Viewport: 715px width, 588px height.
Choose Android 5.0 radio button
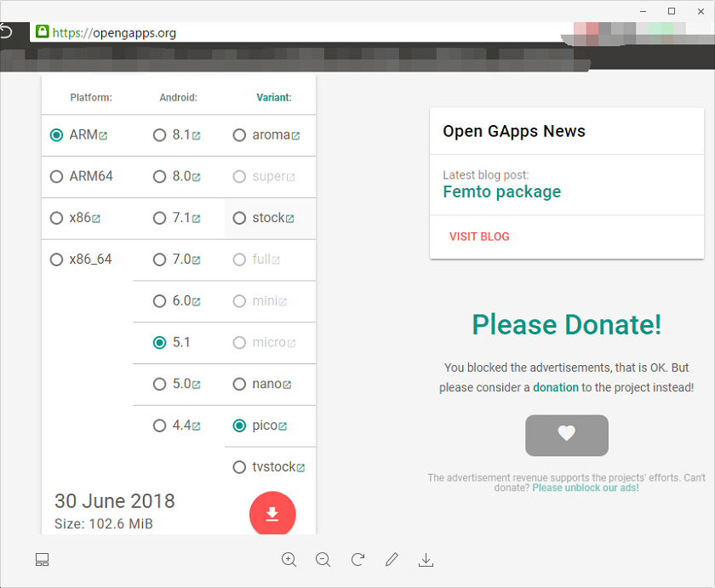click(160, 384)
